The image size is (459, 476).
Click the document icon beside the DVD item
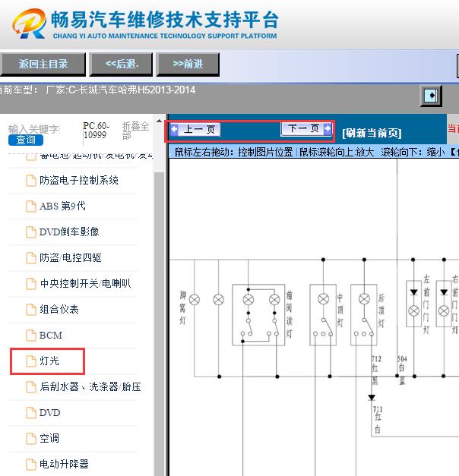click(30, 412)
